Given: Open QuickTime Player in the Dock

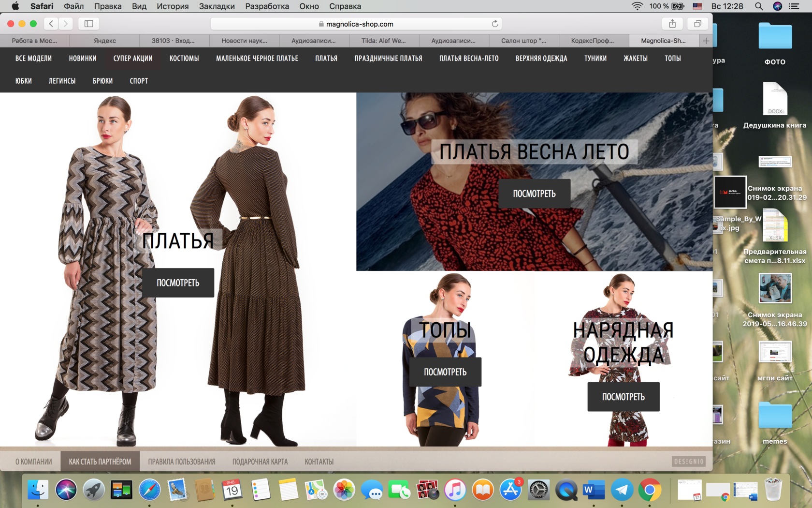Looking at the screenshot, I should (566, 490).
